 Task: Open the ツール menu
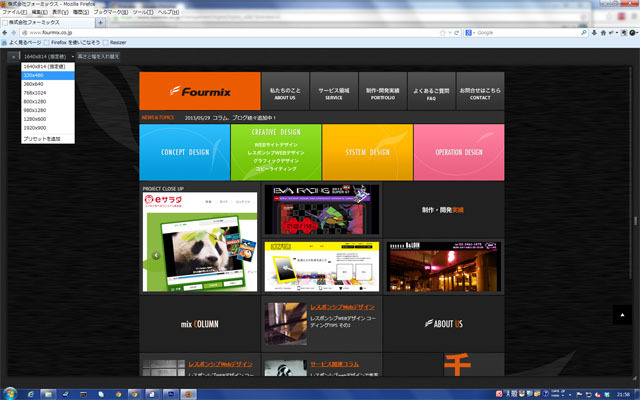(x=143, y=11)
